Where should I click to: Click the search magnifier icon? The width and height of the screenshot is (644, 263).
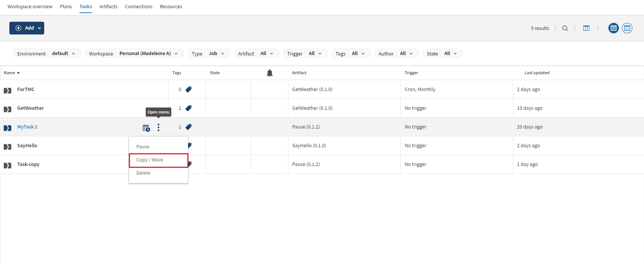coord(565,28)
